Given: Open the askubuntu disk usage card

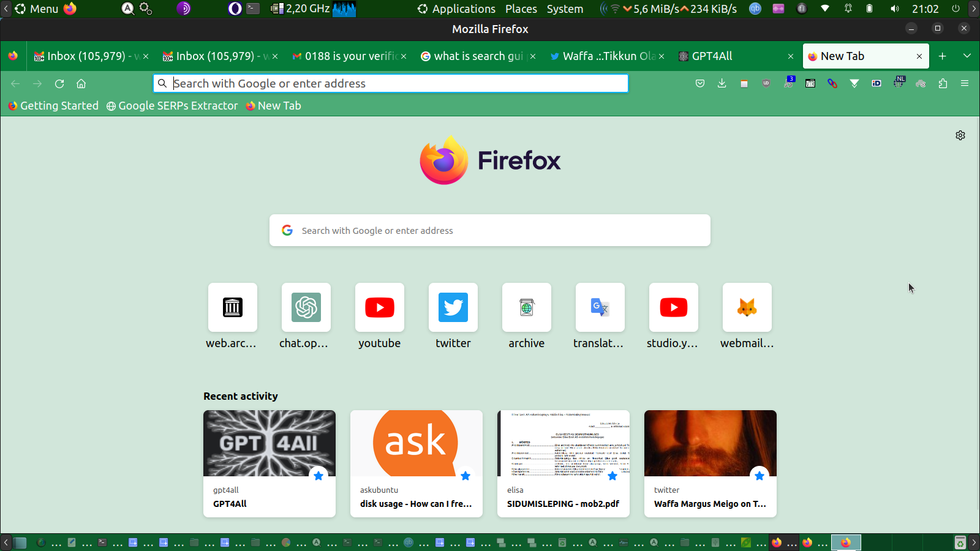Looking at the screenshot, I should (417, 463).
